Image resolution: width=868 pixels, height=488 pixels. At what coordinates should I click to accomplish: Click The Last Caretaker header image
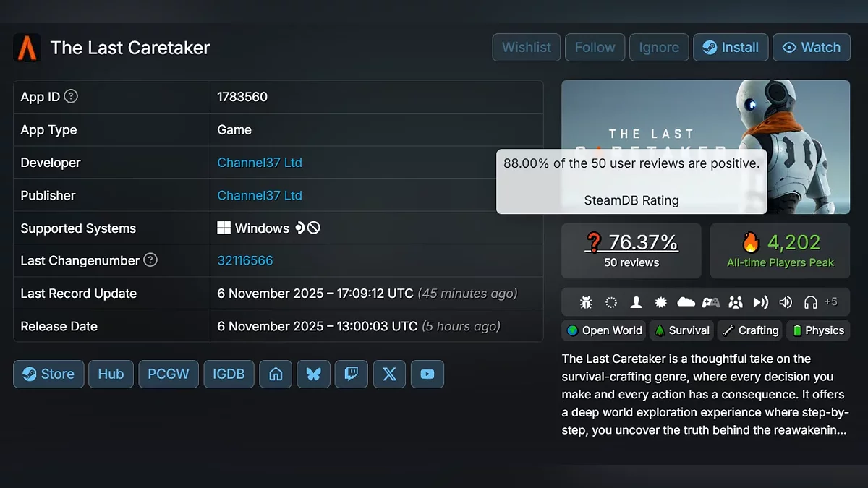[x=706, y=147]
